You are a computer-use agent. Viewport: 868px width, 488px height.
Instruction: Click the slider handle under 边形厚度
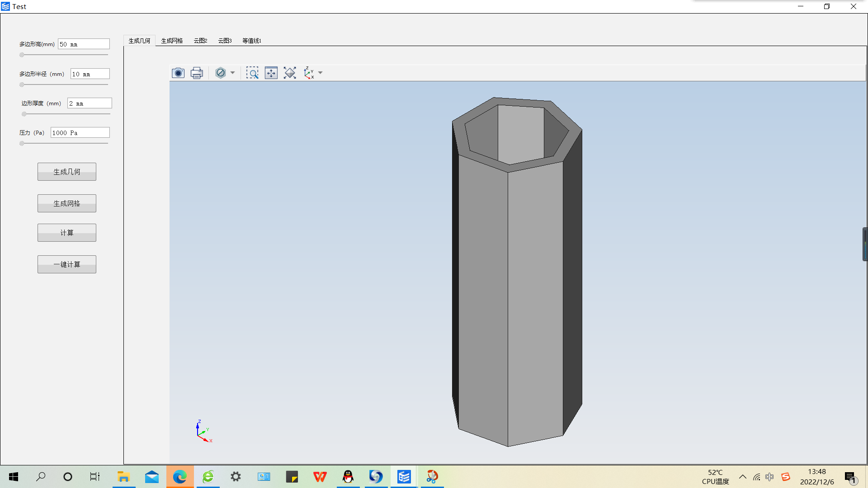pos(24,114)
